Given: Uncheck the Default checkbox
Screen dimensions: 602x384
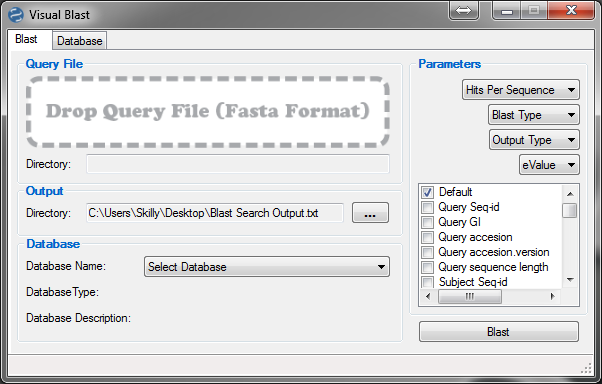Looking at the screenshot, I should pyautogui.click(x=427, y=192).
